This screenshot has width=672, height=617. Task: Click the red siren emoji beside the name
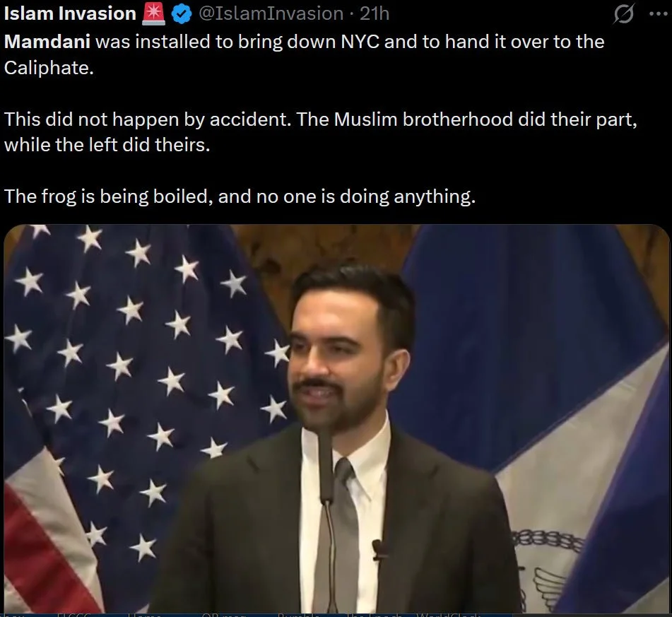pyautogui.click(x=153, y=13)
